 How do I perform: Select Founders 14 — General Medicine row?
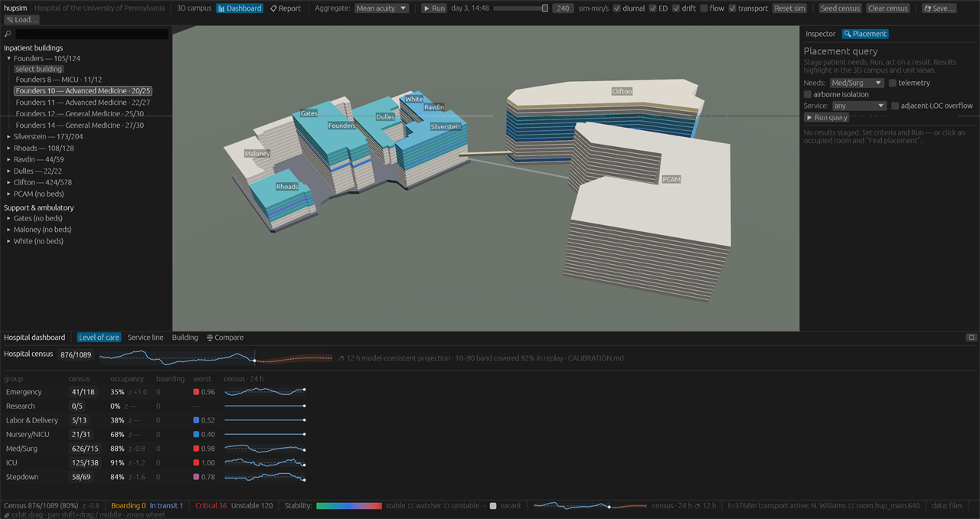pos(80,126)
